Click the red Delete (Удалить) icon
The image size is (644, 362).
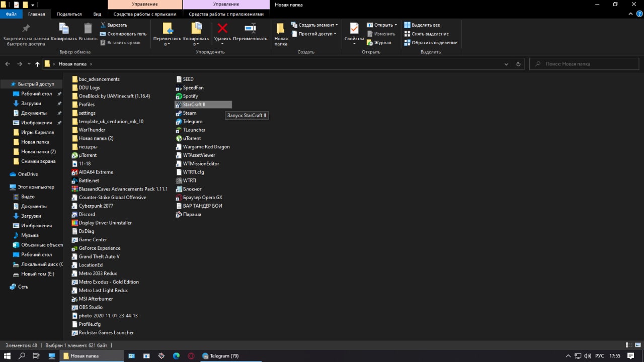coord(222,29)
